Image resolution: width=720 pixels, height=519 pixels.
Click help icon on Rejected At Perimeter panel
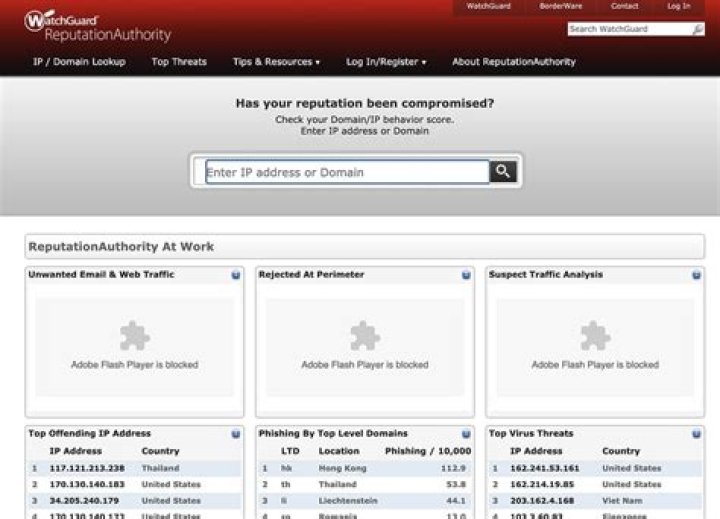click(x=466, y=274)
